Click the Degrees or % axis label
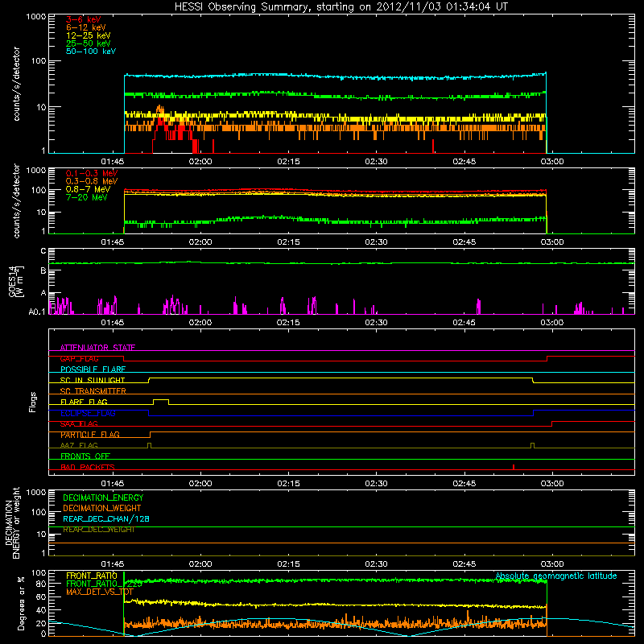This screenshot has height=644, width=644. (21, 603)
